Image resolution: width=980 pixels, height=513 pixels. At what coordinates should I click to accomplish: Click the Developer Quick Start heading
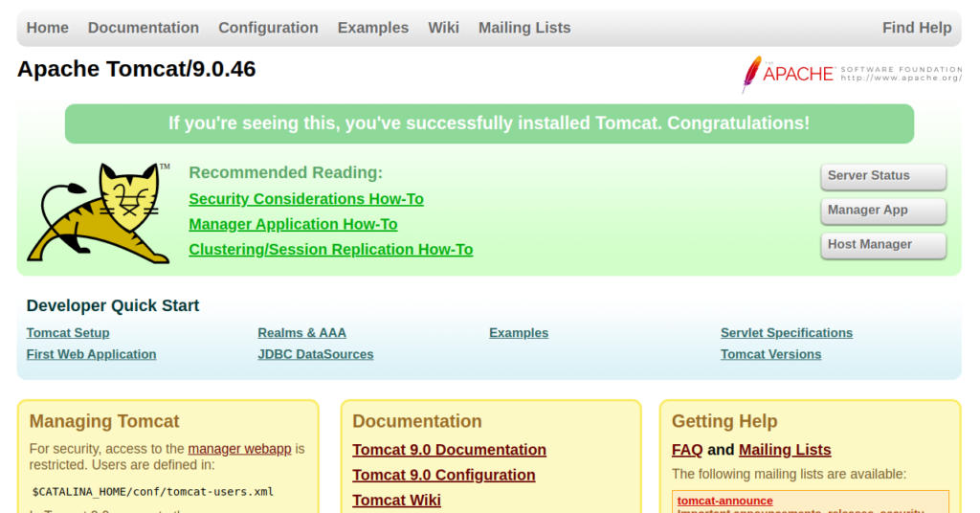tap(113, 305)
